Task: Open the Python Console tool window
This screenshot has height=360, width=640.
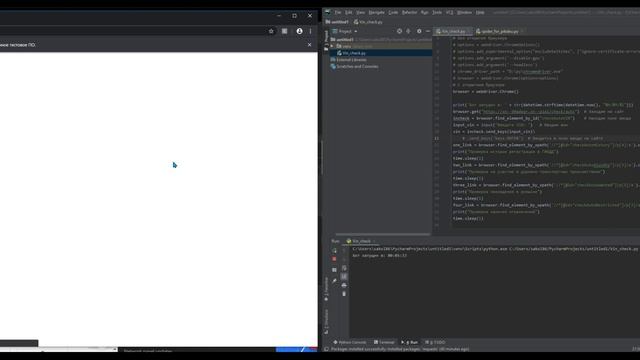Action: [x=350, y=342]
